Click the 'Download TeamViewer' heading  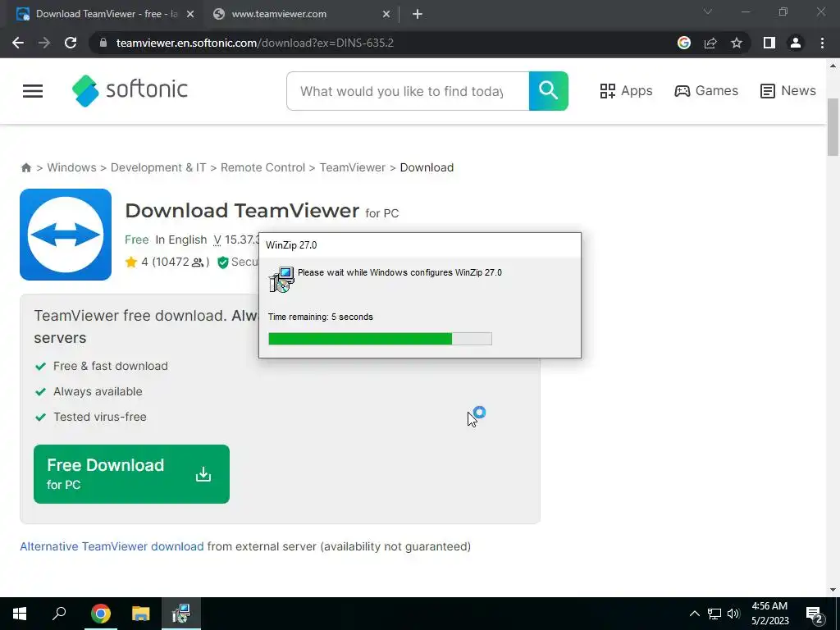(242, 211)
